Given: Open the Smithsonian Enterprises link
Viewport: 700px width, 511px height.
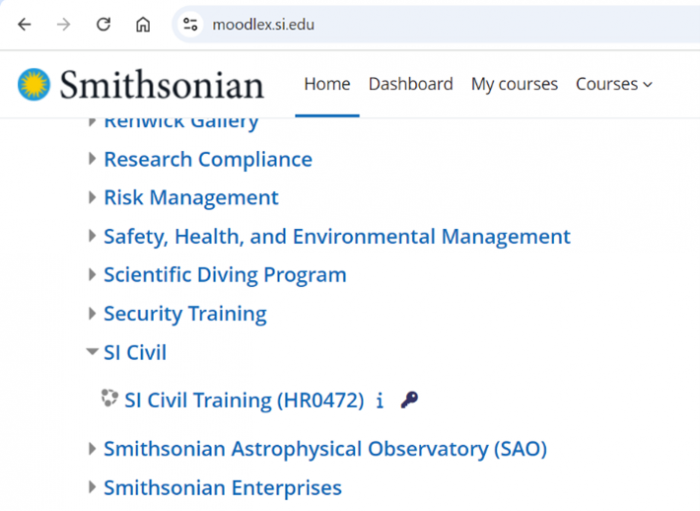Looking at the screenshot, I should pos(223,487).
